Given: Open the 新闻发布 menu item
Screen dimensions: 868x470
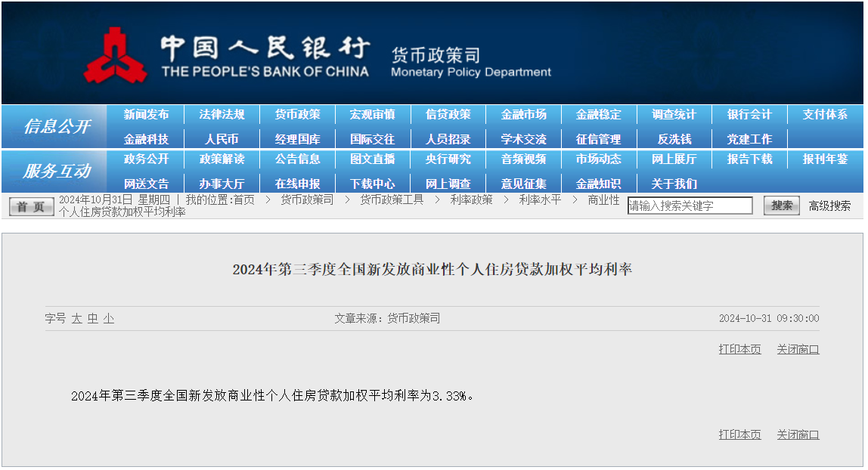Looking at the screenshot, I should click(x=147, y=115).
